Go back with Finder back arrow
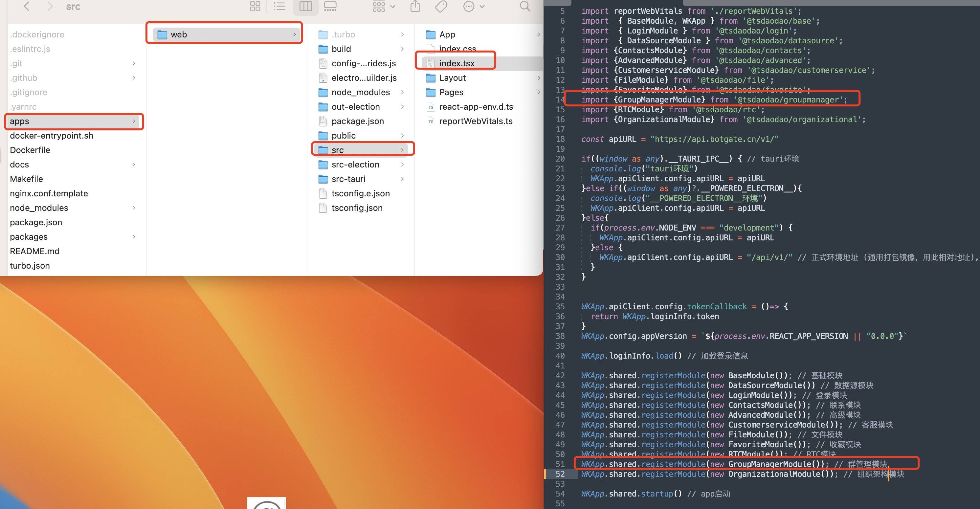Screen dimensions: 980x509 coord(26,7)
